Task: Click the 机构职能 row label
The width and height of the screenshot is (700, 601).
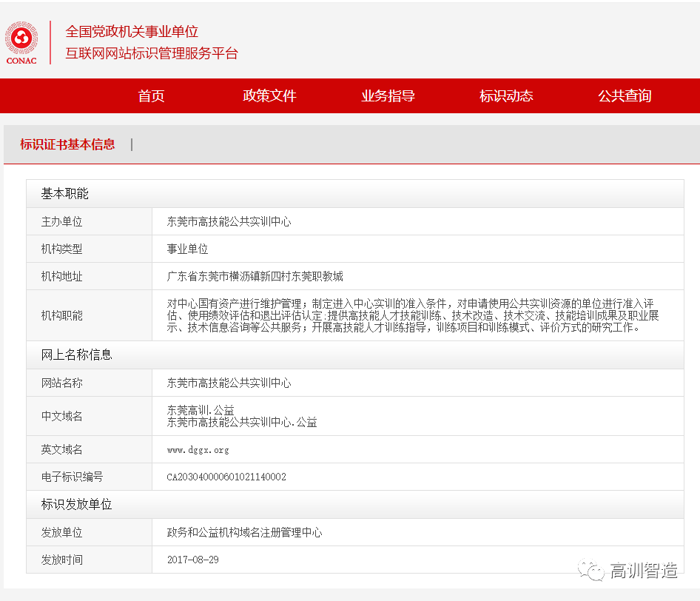Action: (61, 316)
